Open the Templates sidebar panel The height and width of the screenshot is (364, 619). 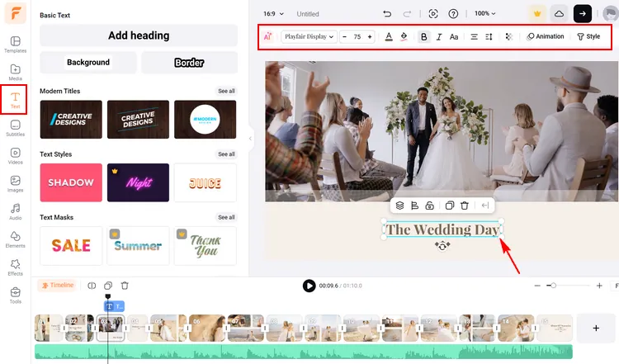click(15, 45)
